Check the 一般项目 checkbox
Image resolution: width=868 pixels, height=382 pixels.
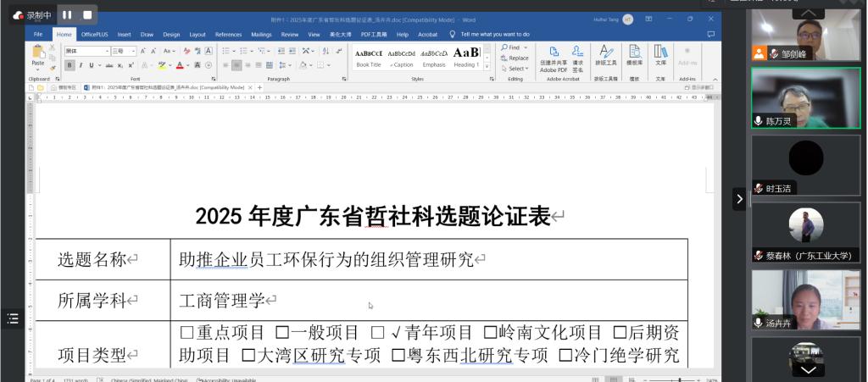(x=282, y=333)
